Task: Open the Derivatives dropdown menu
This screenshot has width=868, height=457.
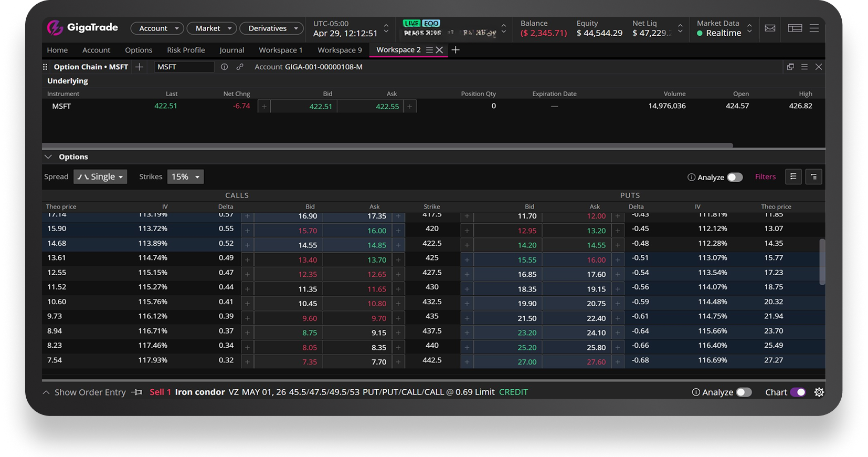Action: point(271,28)
